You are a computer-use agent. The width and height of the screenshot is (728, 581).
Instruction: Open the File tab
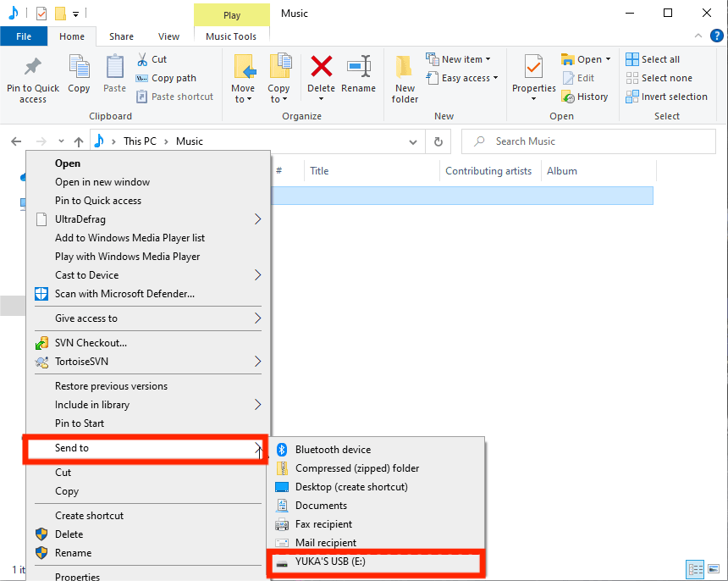pos(24,36)
